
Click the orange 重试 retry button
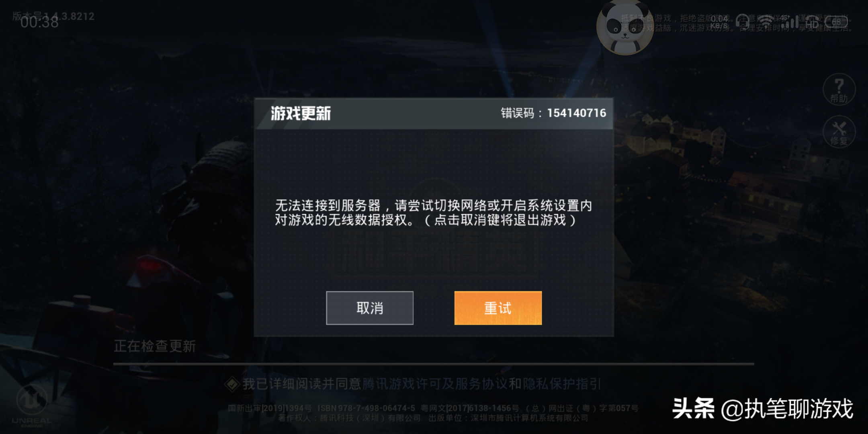pyautogui.click(x=498, y=308)
